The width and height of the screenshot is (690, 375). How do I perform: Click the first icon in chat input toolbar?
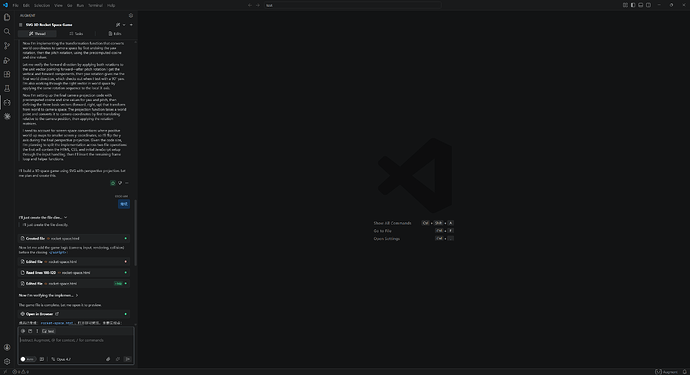(x=23, y=331)
